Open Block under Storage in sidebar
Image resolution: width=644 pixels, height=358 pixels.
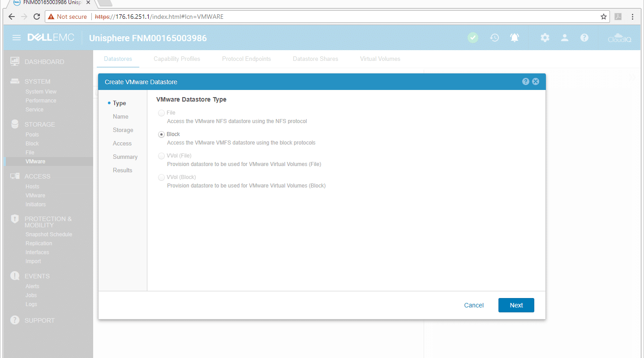(x=32, y=144)
